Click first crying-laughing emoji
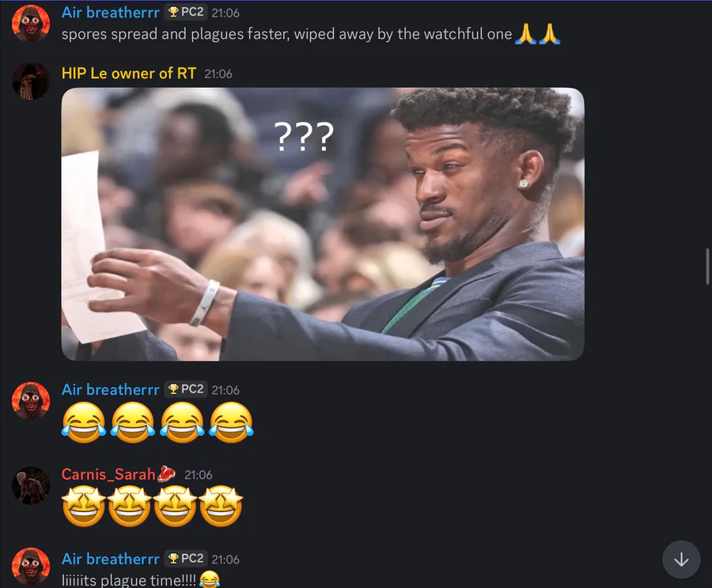Viewport: 712px width, 588px height. point(84,422)
